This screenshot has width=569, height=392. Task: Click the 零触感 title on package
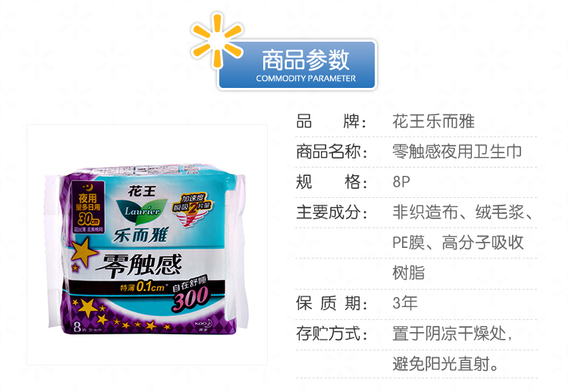click(x=139, y=266)
